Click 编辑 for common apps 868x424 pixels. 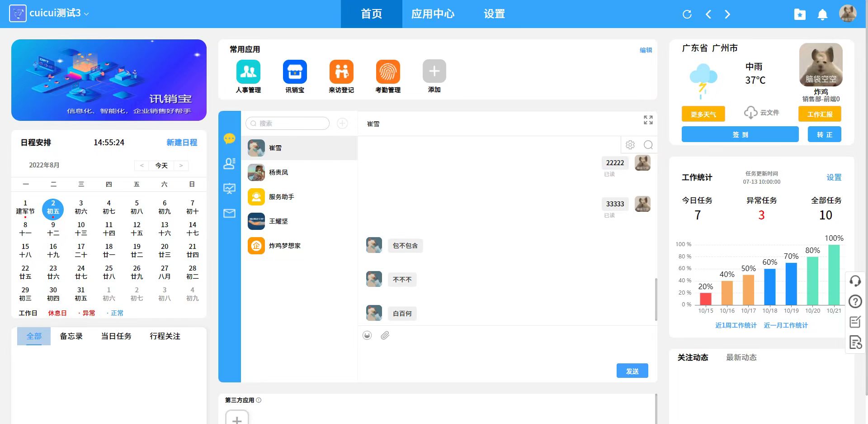pyautogui.click(x=646, y=50)
